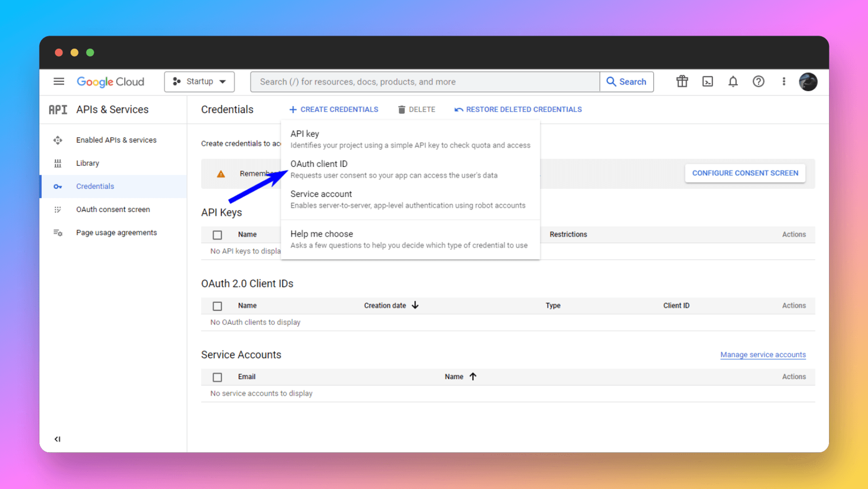The image size is (868, 489).
Task: Select the Enabled APIs & services icon
Action: [x=58, y=140]
